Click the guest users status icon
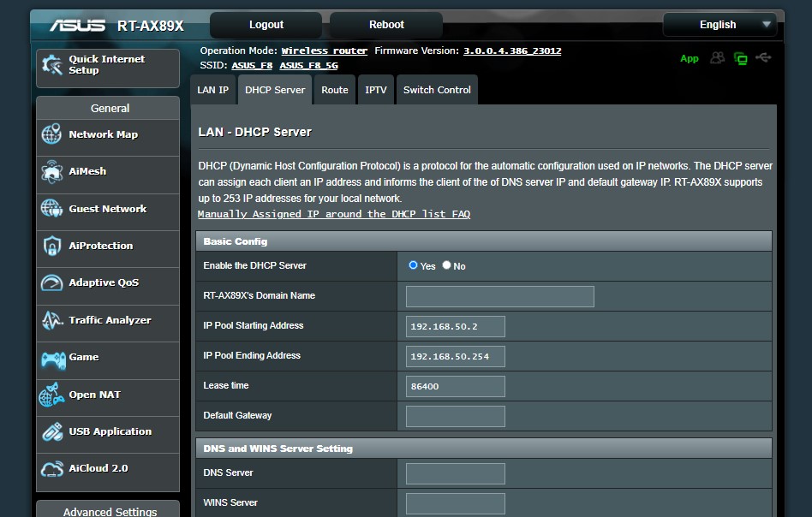The width and height of the screenshot is (812, 517). [717, 58]
